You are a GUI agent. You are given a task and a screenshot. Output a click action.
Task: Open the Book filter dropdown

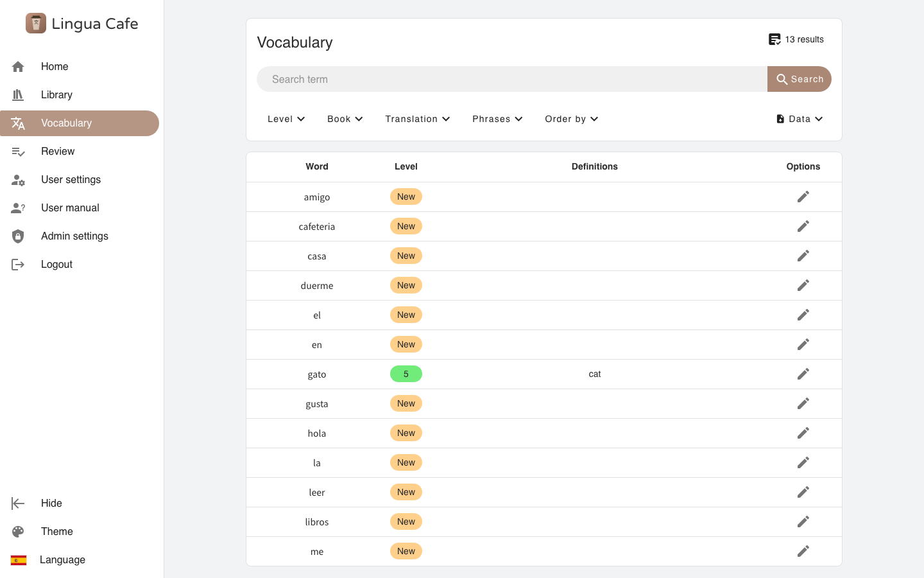tap(345, 119)
